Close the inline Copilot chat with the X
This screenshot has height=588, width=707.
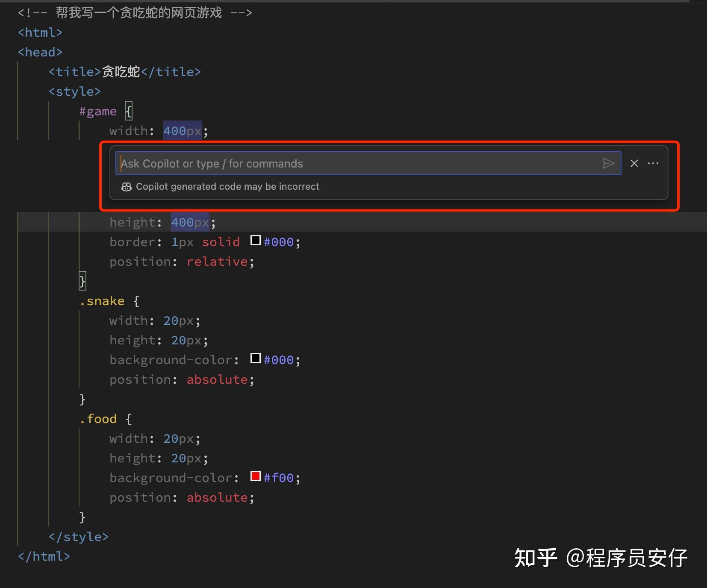pos(633,163)
